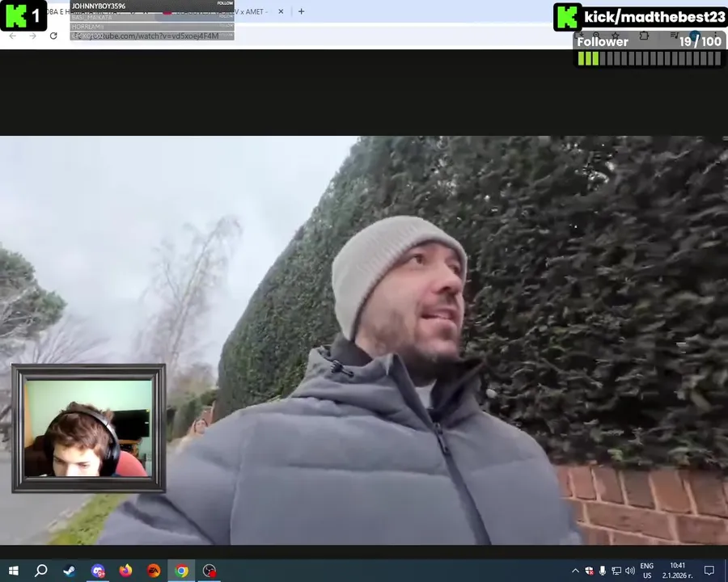
Task: Open the Chrome profile avatar
Action: point(695,35)
